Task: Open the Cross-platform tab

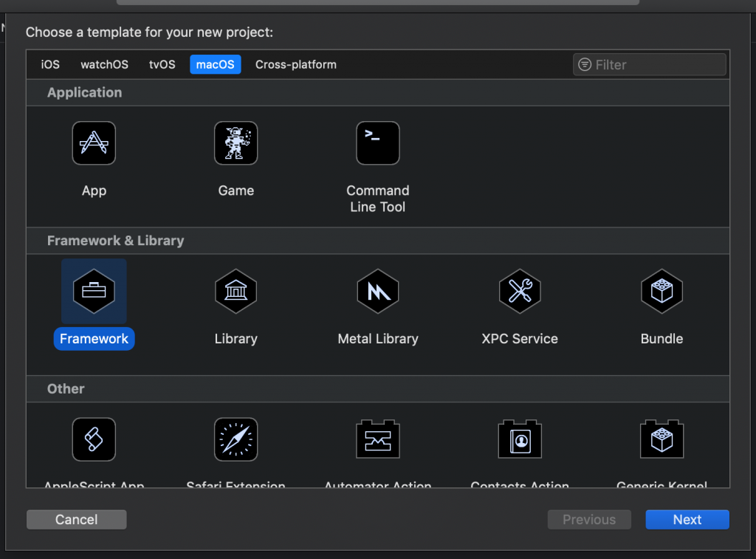Action: [x=296, y=65]
